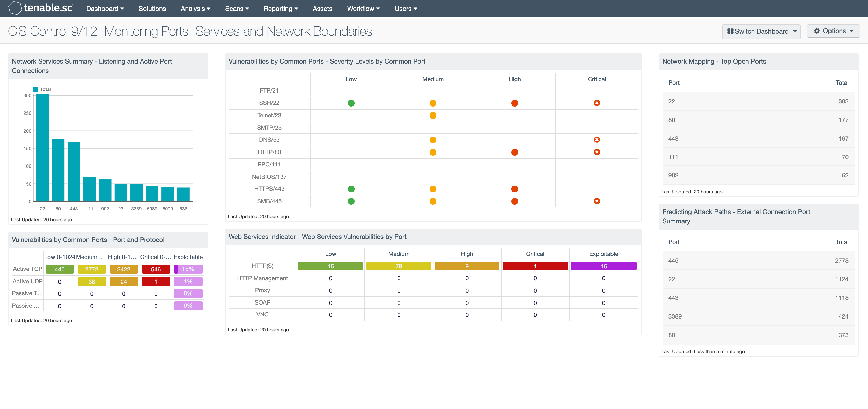Click SMB/445 Medium orange indicator
868x409 pixels.
pos(433,201)
